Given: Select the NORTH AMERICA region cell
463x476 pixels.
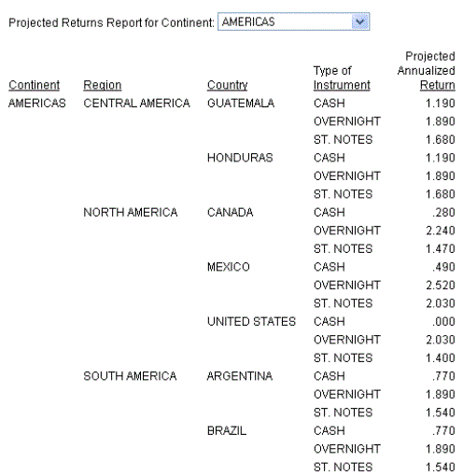Looking at the screenshot, I should click(x=131, y=213).
